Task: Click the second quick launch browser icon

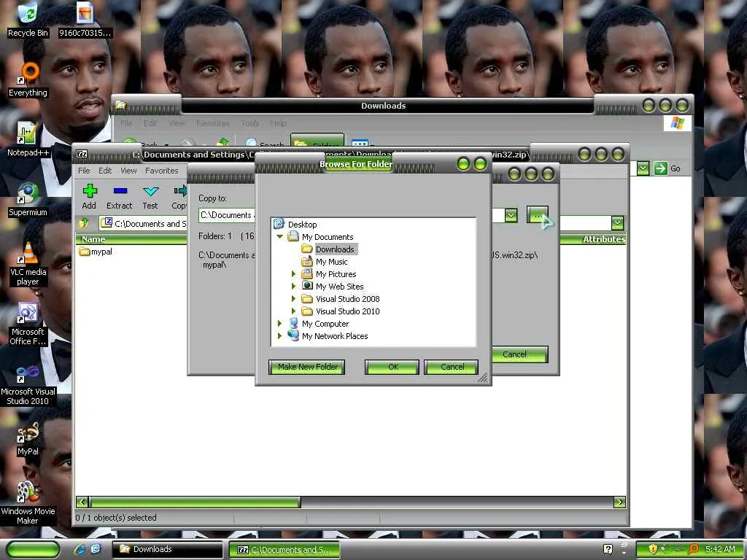Action: pyautogui.click(x=96, y=549)
